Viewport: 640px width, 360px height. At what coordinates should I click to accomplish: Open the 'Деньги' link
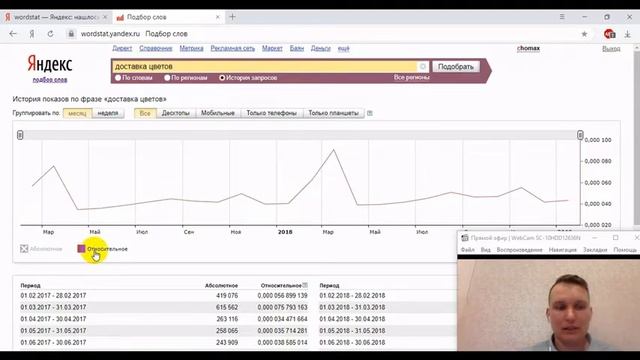click(x=320, y=48)
